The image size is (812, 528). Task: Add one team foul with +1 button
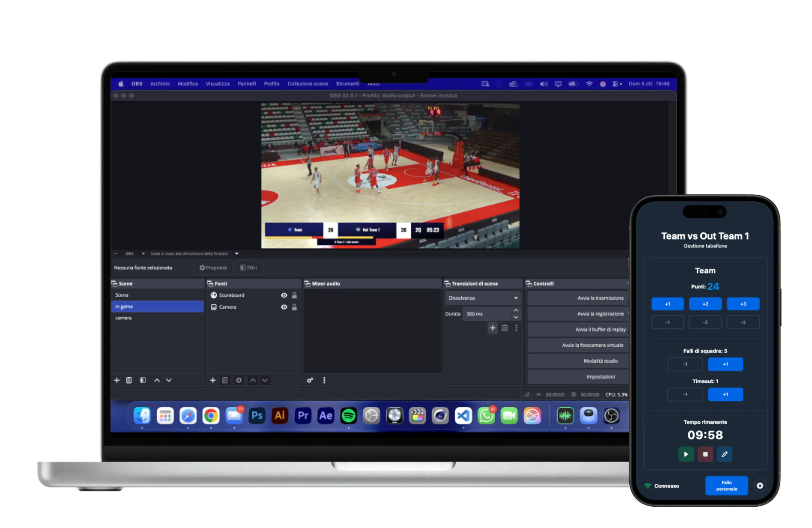pyautogui.click(x=725, y=364)
